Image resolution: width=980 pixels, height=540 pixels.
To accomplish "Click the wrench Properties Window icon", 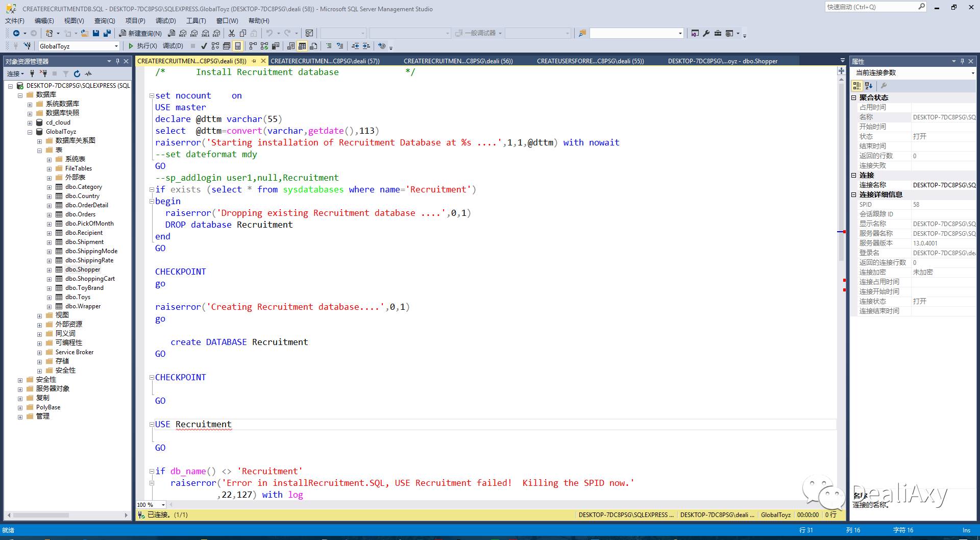I will coord(706,33).
